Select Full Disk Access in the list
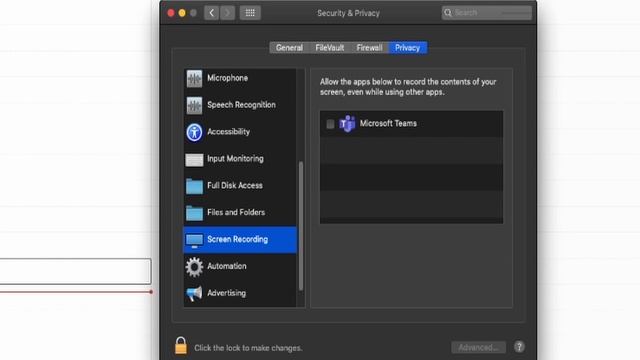 pos(240,186)
